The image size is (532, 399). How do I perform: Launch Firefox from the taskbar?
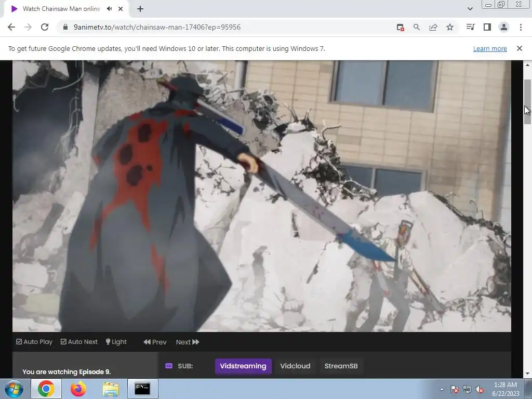click(78, 389)
